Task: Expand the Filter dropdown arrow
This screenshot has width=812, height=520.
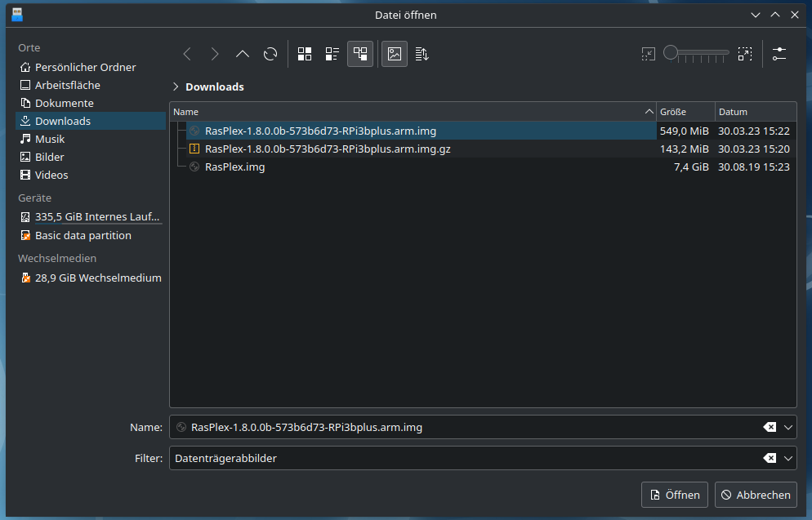Action: point(788,459)
